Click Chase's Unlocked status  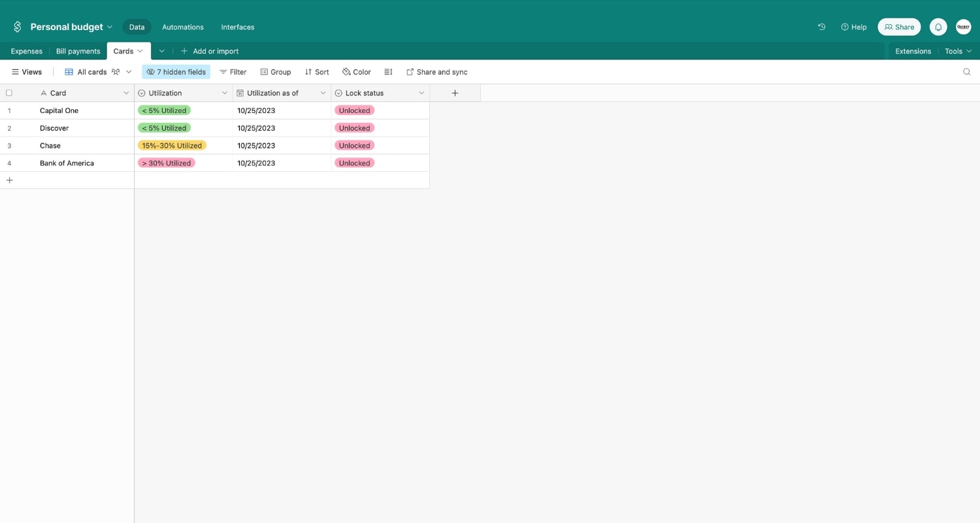tap(354, 146)
